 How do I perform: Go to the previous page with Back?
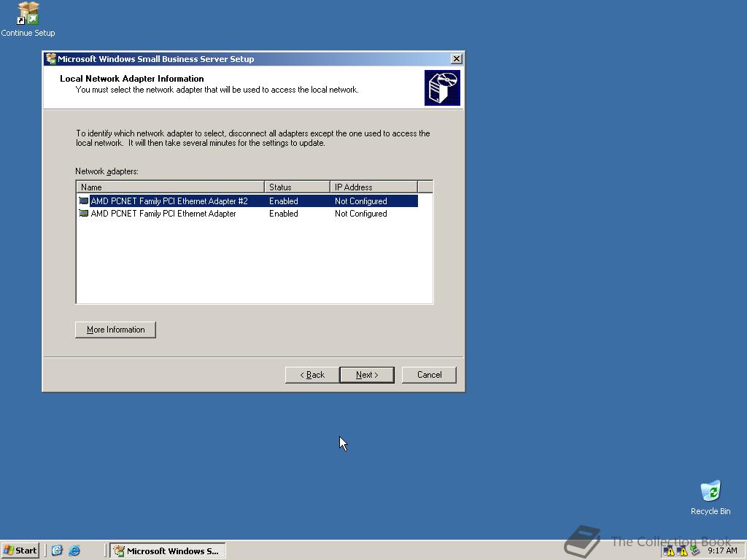[x=312, y=375]
